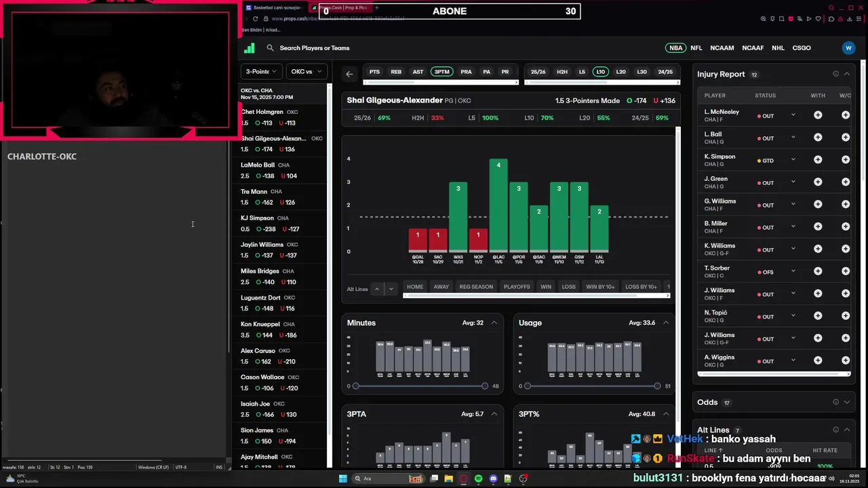Open L. Ball status dropdown
The height and width of the screenshot is (488, 868).
(793, 138)
